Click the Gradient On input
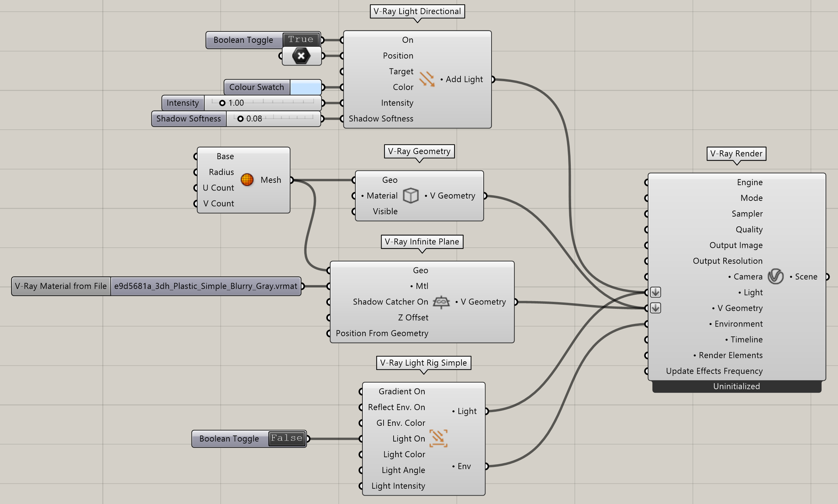 pos(402,391)
